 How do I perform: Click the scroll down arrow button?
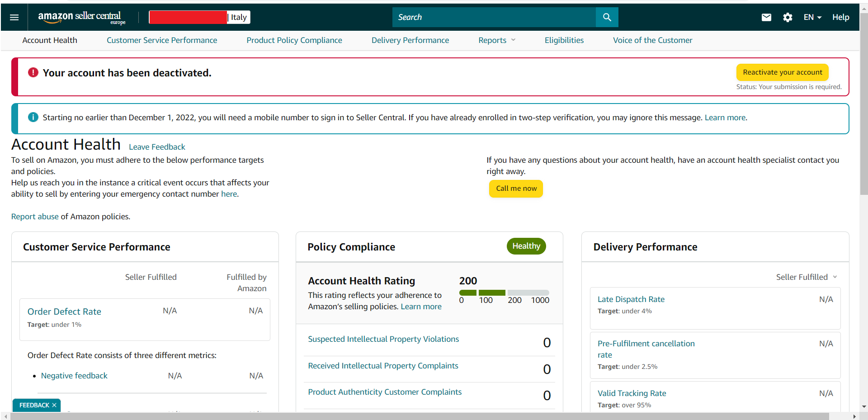coord(863,407)
